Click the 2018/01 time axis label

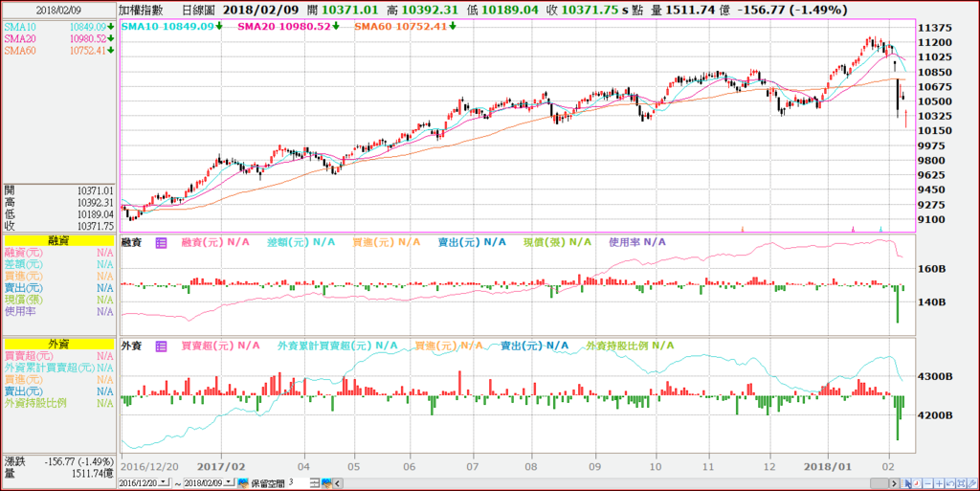(x=826, y=466)
